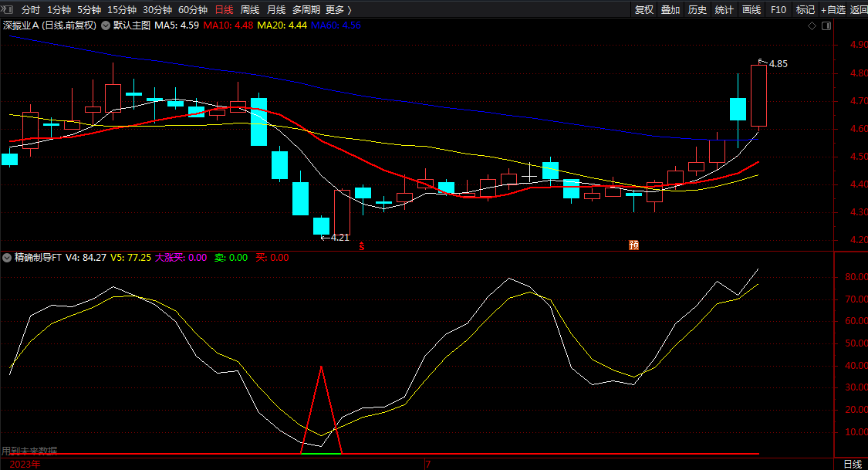Click the red 买: 0.00 value
The image size is (868, 470).
pos(272,258)
